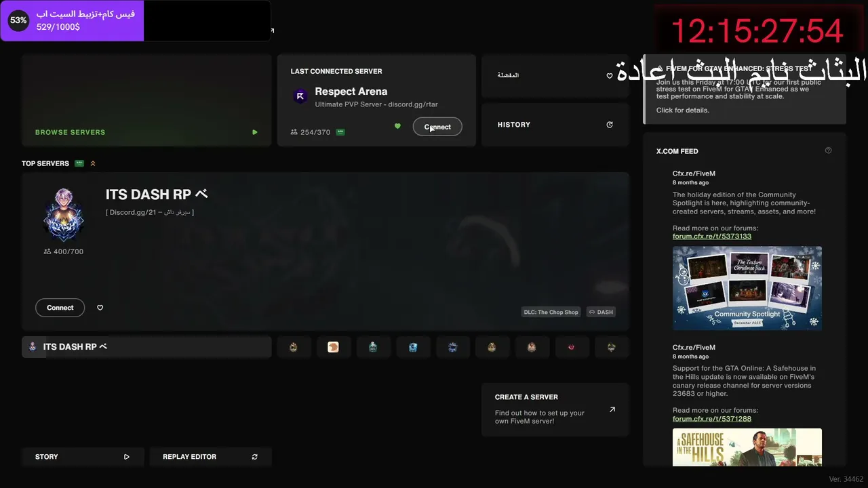Click the Cfx.re/FiveM holiday edition post title

tap(694, 174)
